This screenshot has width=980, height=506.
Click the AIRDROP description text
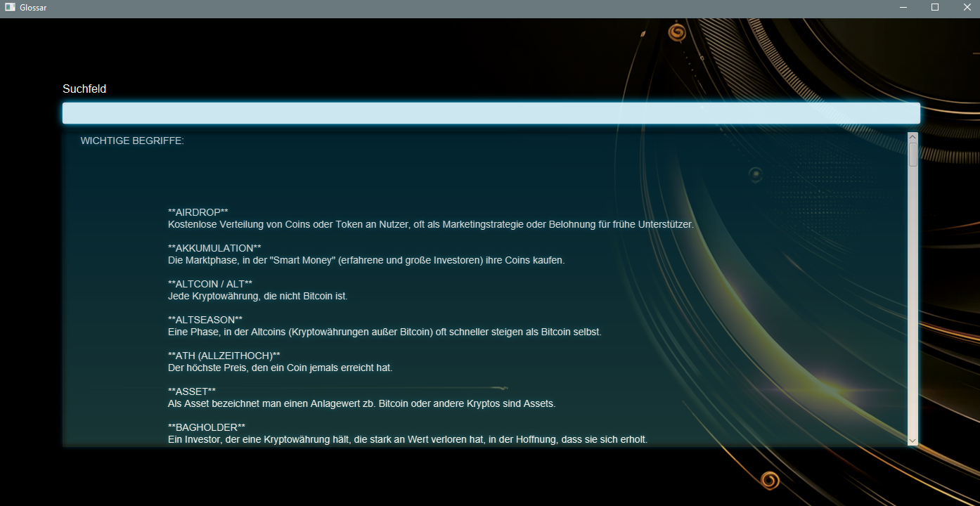(x=430, y=224)
